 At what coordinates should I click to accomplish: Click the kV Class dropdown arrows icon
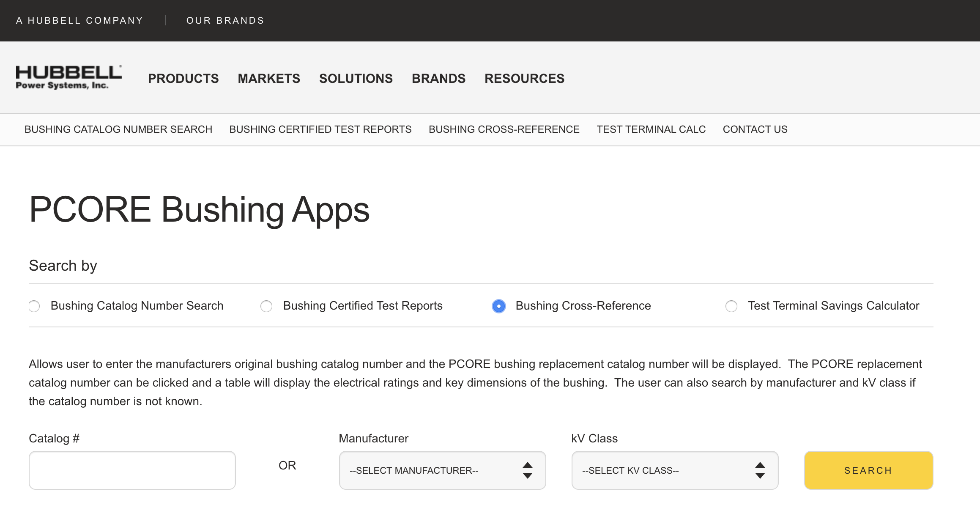click(760, 470)
